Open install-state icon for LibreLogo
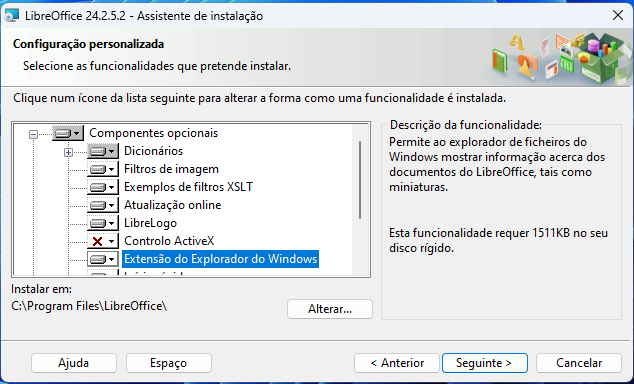The height and width of the screenshot is (384, 634). tap(103, 223)
